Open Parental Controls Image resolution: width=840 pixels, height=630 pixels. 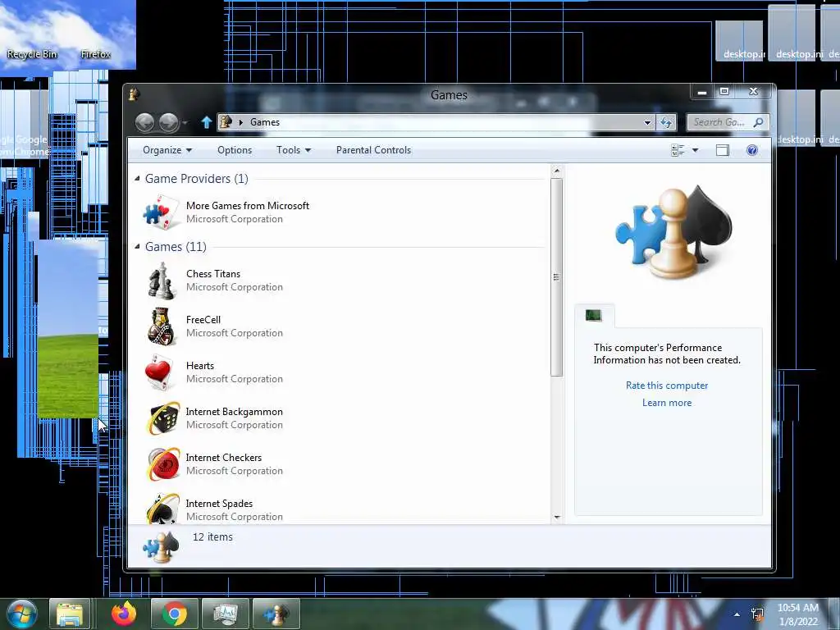(373, 151)
